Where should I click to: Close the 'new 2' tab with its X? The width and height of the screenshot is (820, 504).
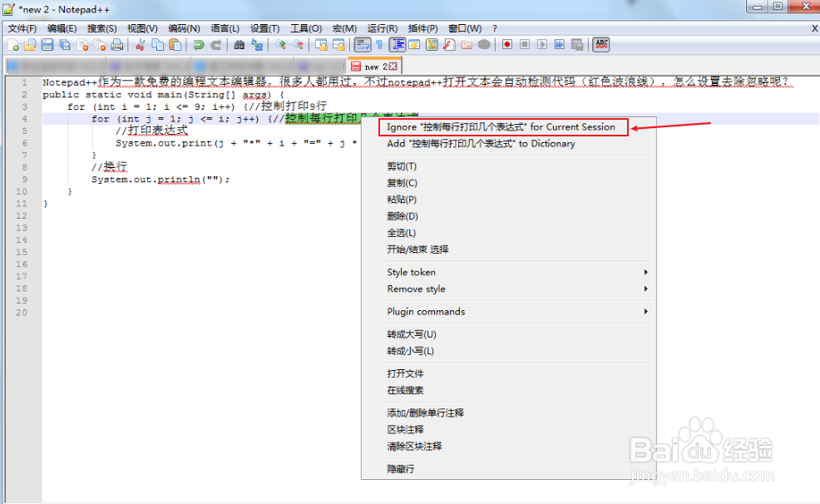point(393,67)
